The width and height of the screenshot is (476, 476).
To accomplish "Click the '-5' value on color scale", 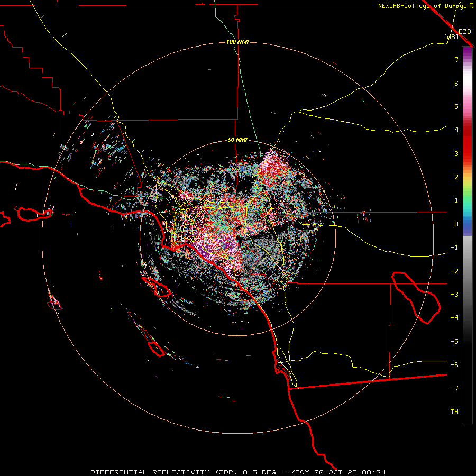I will tap(454, 342).
